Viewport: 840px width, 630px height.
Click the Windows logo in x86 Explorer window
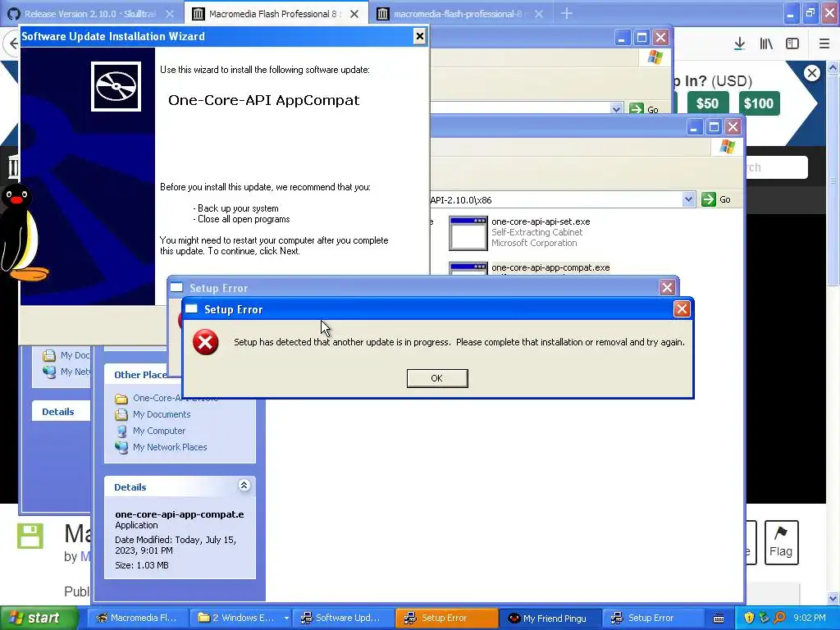(x=728, y=146)
